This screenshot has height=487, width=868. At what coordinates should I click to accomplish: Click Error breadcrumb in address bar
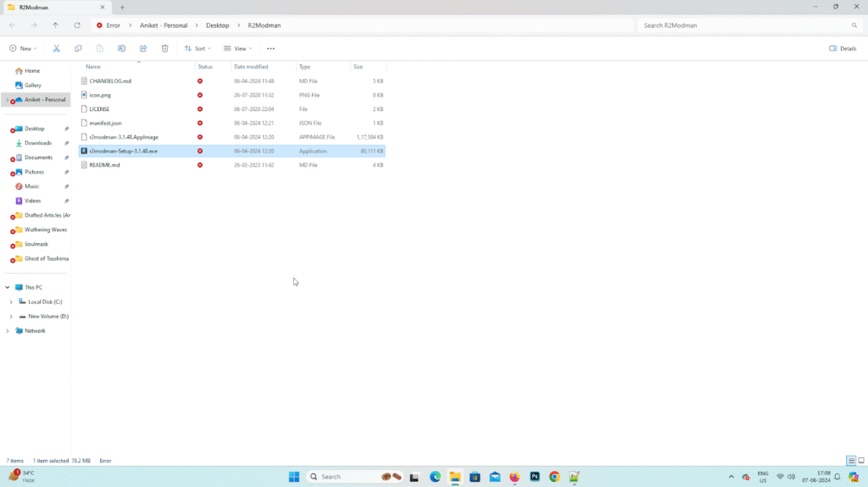click(x=114, y=25)
